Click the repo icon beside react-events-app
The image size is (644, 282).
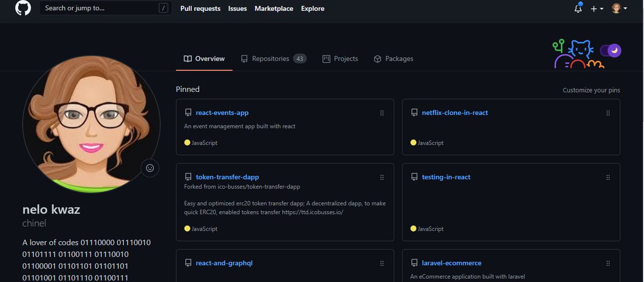(x=188, y=113)
